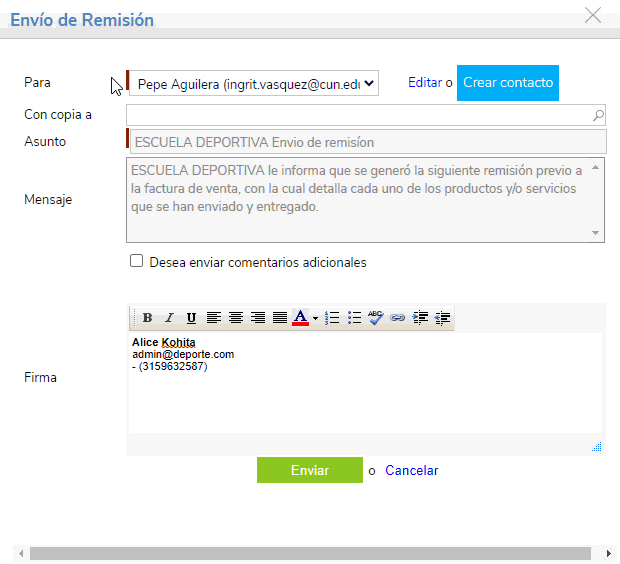
Task: Apply italic formatting in signature toolbar
Action: click(170, 318)
